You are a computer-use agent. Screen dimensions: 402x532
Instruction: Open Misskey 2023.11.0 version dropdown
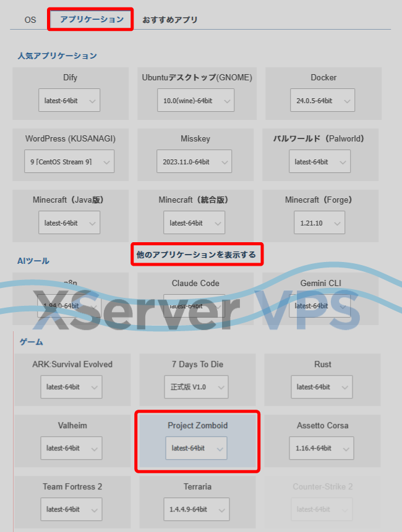194,162
